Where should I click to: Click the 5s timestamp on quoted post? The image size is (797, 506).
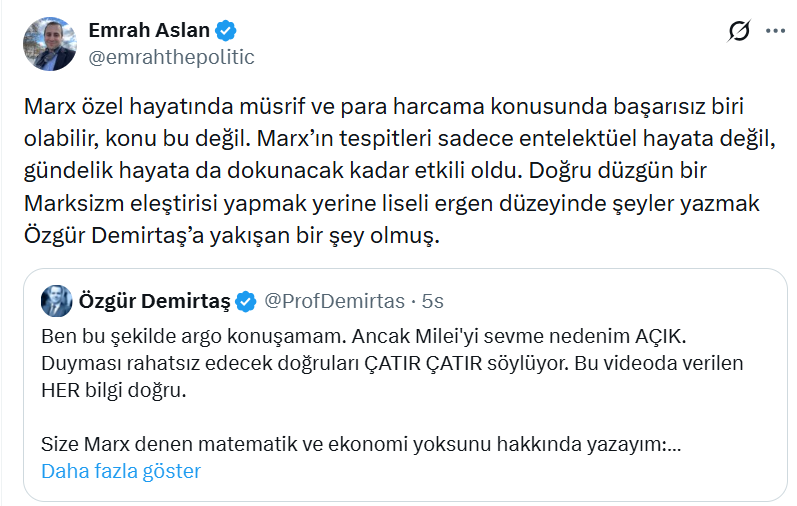[x=433, y=300]
